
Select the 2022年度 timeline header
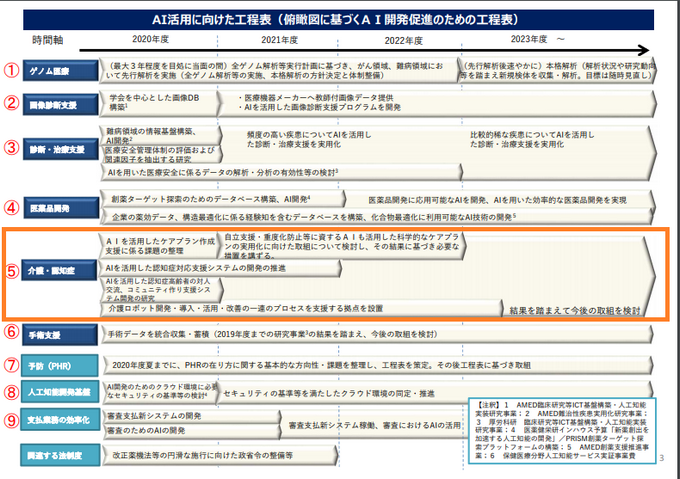pyautogui.click(x=402, y=39)
